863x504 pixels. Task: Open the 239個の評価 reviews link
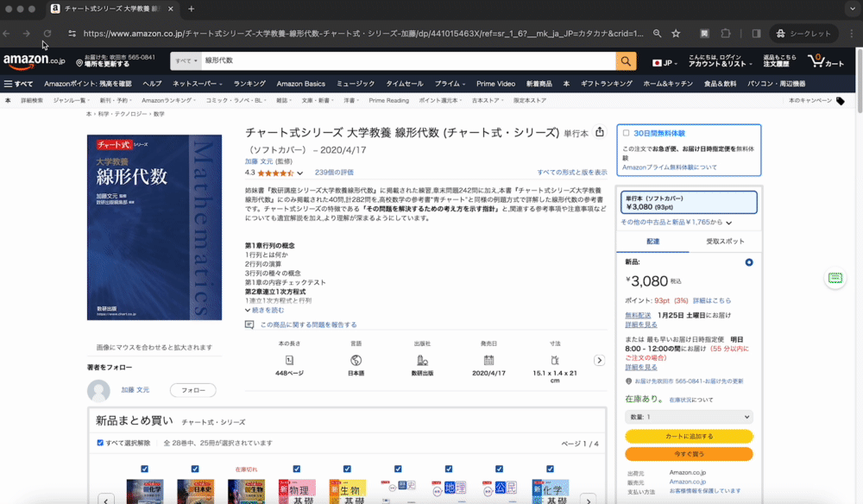(334, 173)
